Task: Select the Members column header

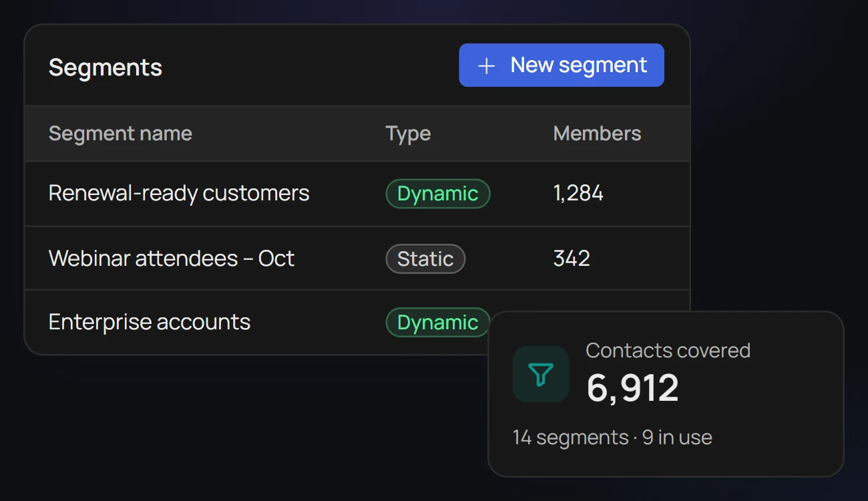Action: tap(597, 134)
